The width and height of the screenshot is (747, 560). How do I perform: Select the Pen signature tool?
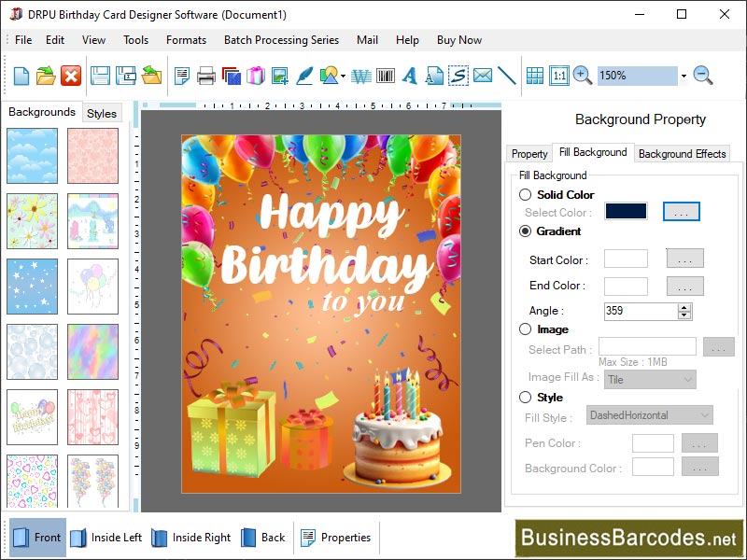(x=303, y=77)
